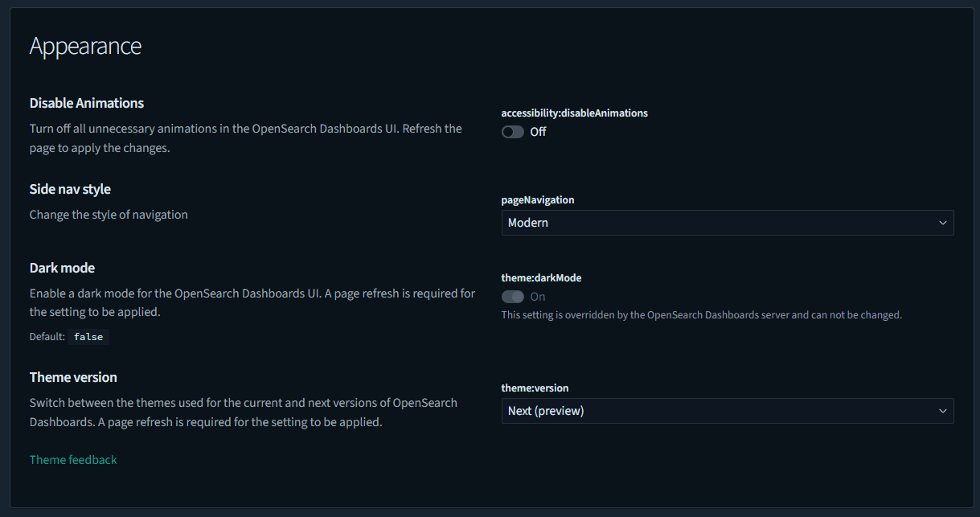Toggle the disableAnimations switch

pos(513,132)
